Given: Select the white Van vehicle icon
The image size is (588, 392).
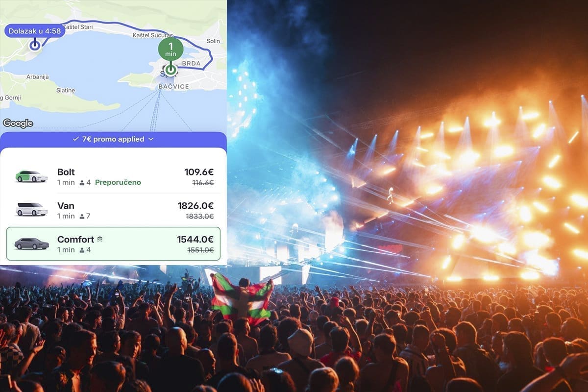Looking at the screenshot, I should click(x=31, y=210).
